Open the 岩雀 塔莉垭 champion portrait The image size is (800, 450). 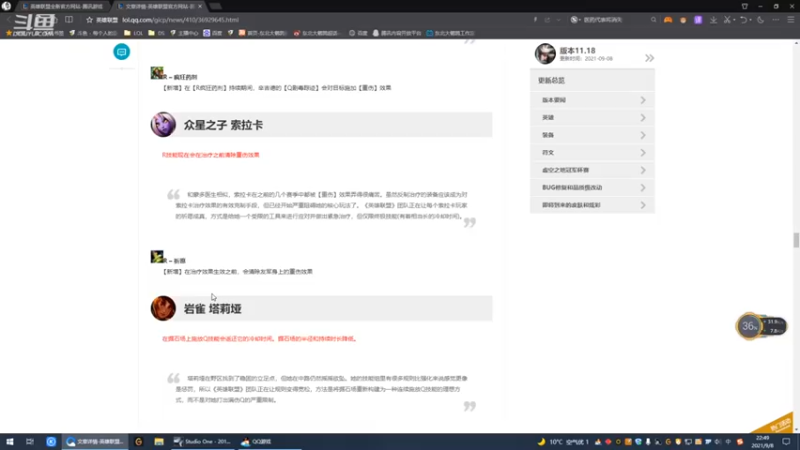[x=163, y=308]
